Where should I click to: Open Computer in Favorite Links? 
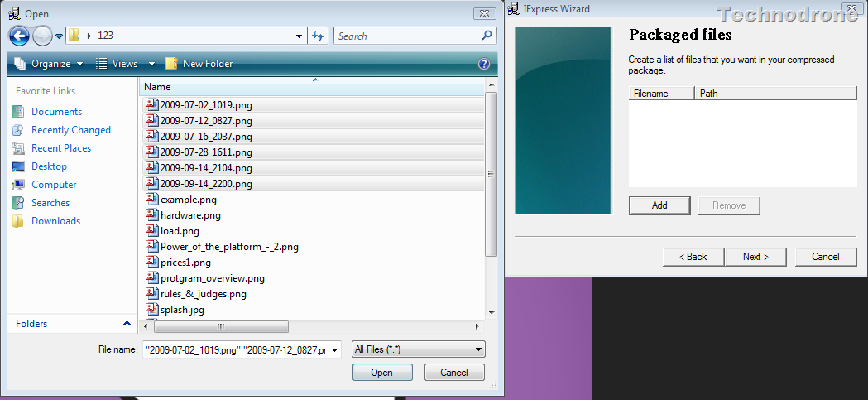[x=54, y=185]
